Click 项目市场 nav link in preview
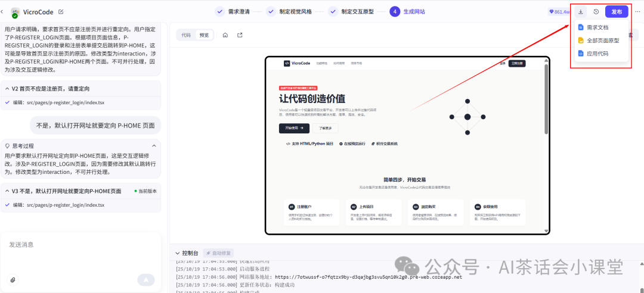The width and height of the screenshot is (644, 293). (357, 64)
